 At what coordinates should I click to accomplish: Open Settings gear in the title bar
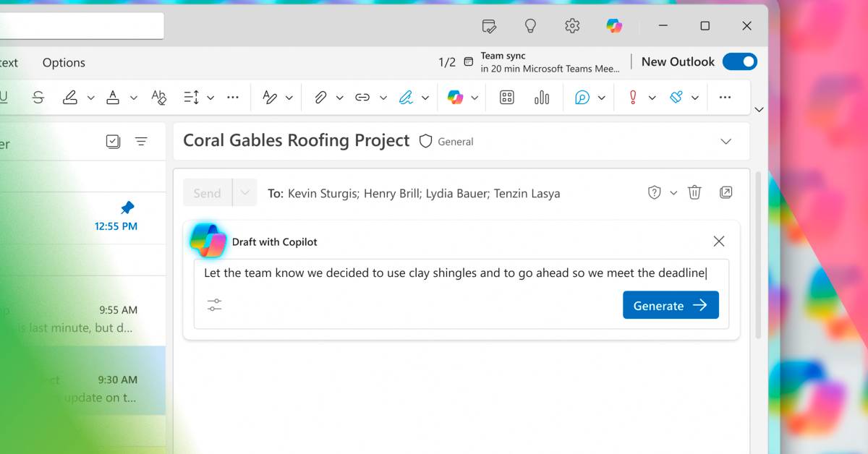click(572, 26)
